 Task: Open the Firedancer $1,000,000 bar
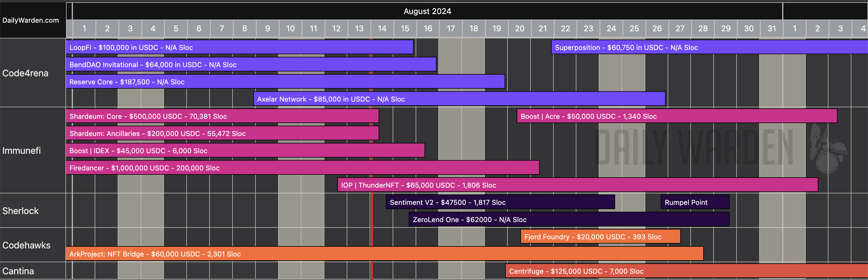tap(303, 168)
